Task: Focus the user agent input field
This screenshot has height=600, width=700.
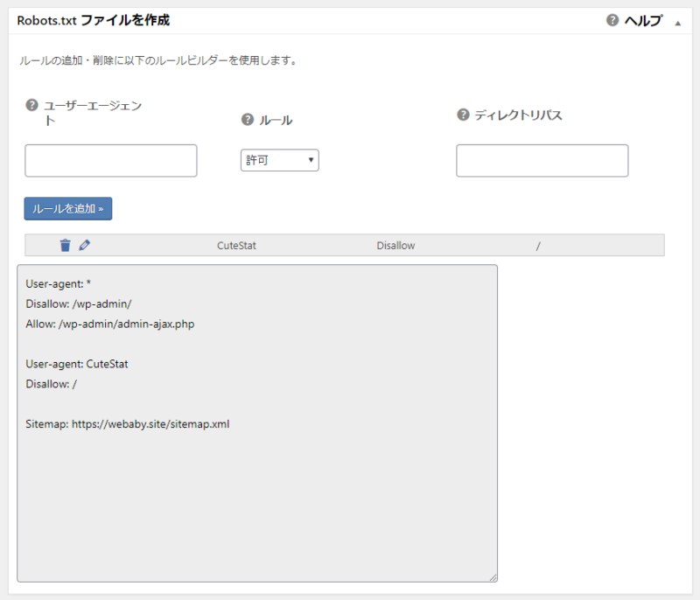Action: point(110,160)
